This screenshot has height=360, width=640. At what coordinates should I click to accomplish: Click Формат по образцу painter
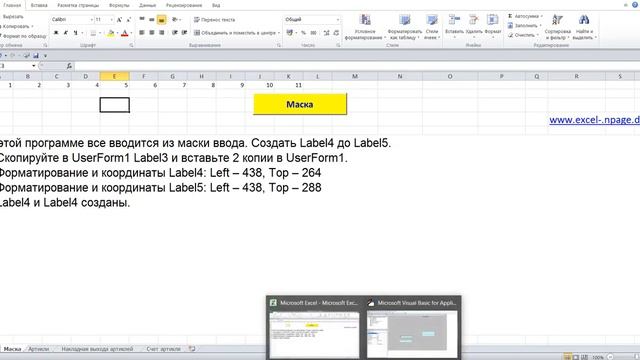[x=23, y=36]
